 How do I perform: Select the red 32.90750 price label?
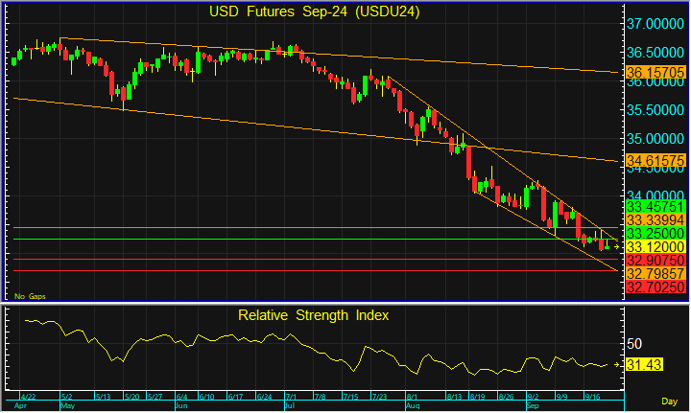[x=655, y=259]
